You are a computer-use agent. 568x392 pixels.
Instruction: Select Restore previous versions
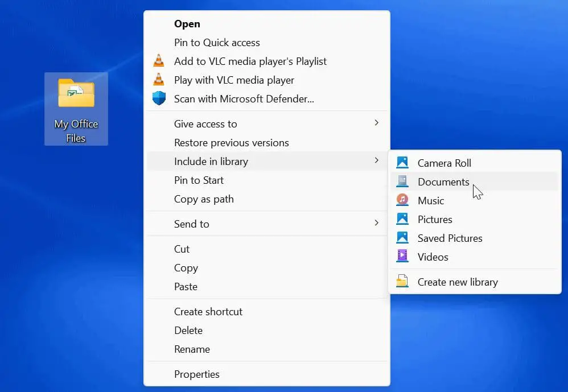pyautogui.click(x=267, y=143)
